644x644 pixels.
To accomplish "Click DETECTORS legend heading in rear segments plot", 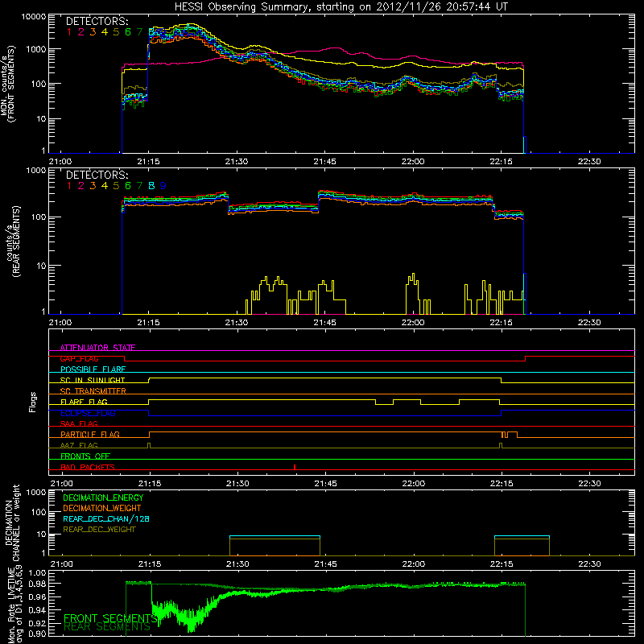I will [97, 175].
